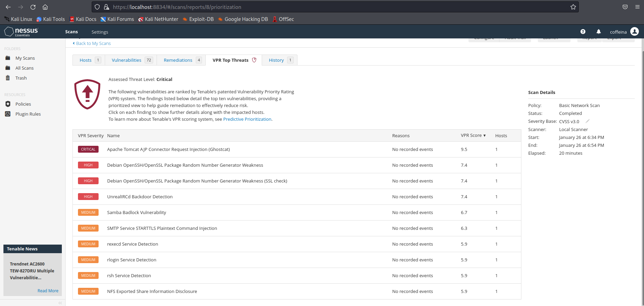
Task: Click the Plugin Rules icon
Action: [8, 114]
